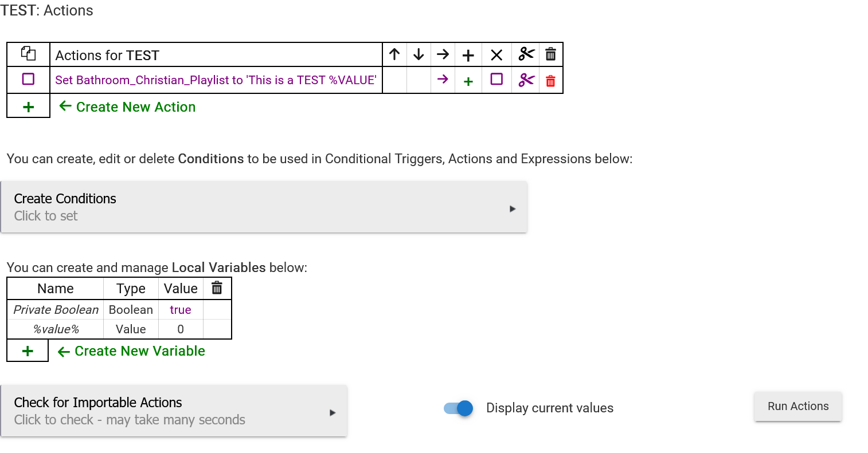Tick the purple checkbox under the X column

496,79
